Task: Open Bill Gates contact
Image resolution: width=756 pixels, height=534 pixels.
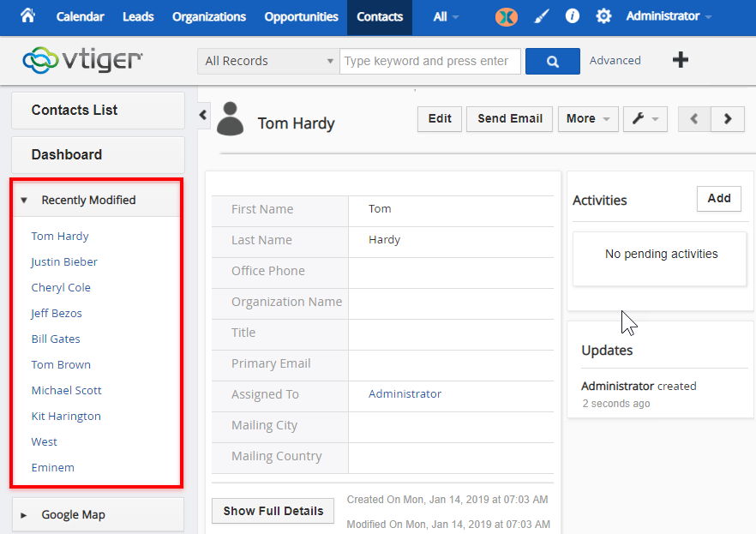Action: [x=56, y=339]
